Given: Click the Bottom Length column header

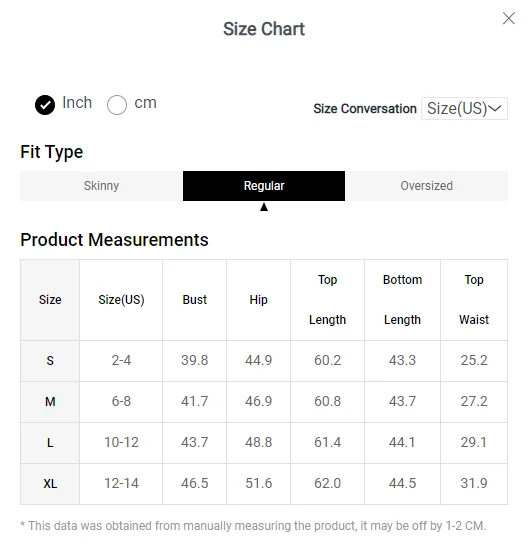Looking at the screenshot, I should pos(402,300).
